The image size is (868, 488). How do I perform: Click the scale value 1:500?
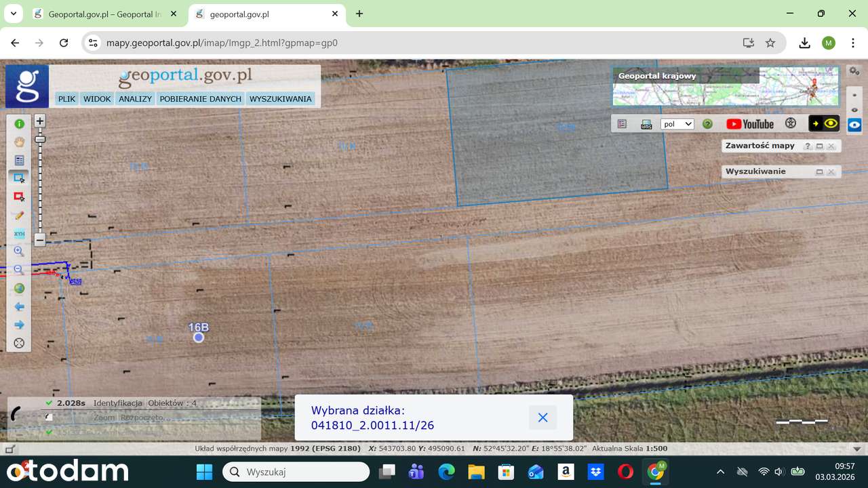[x=658, y=449]
